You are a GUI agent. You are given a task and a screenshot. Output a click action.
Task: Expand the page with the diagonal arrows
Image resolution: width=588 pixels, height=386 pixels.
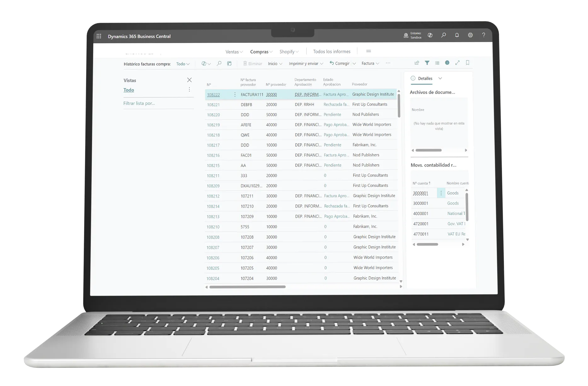point(457,63)
